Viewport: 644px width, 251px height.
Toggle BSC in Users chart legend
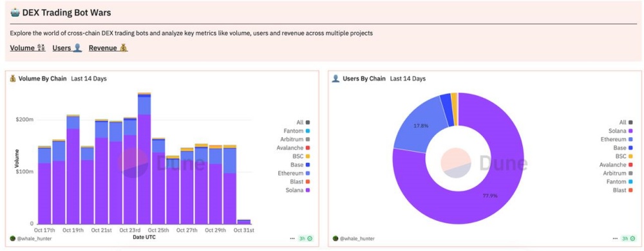pyautogui.click(x=625, y=156)
